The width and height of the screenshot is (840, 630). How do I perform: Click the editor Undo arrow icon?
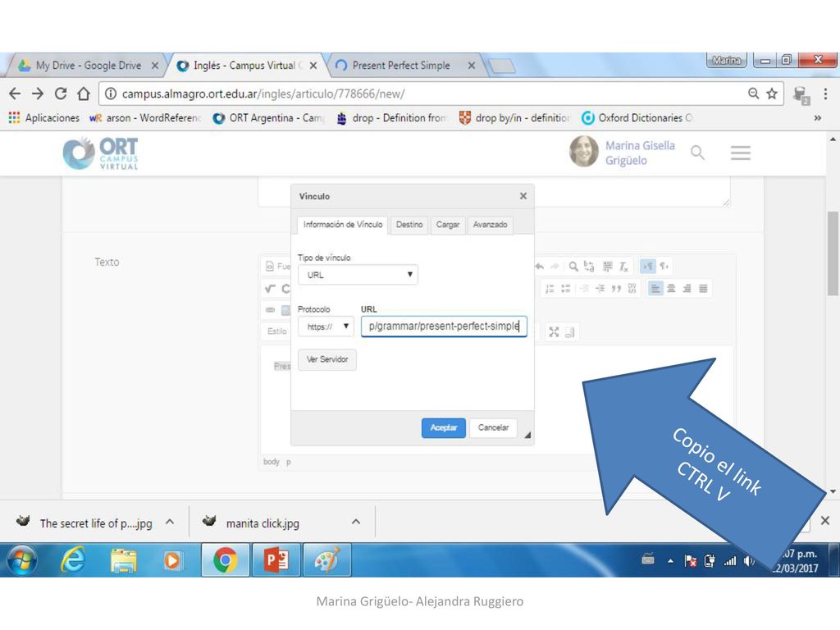click(540, 267)
